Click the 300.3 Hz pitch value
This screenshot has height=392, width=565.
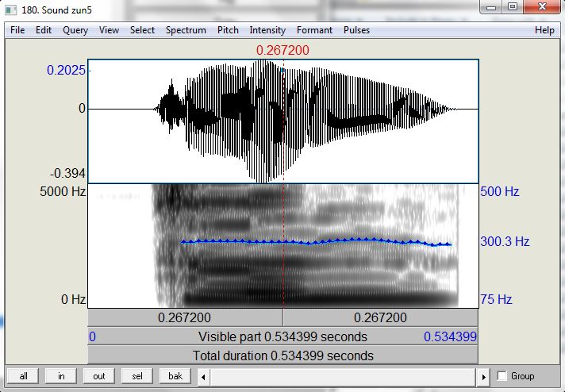pyautogui.click(x=505, y=241)
